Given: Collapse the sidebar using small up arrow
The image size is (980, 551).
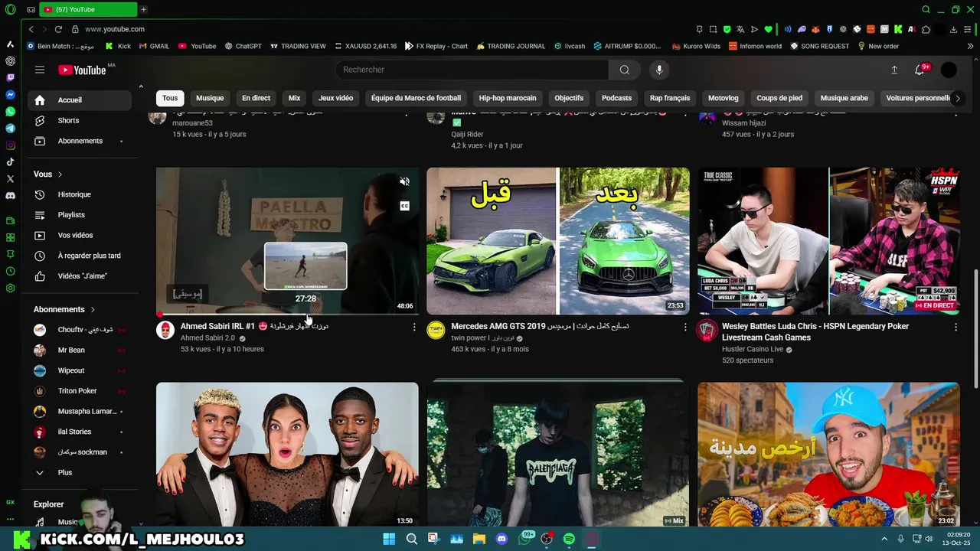Looking at the screenshot, I should (x=141, y=86).
